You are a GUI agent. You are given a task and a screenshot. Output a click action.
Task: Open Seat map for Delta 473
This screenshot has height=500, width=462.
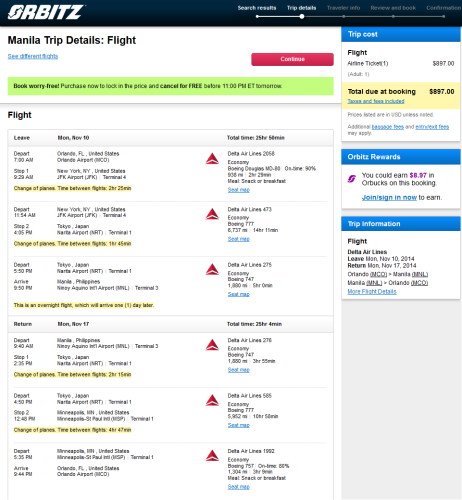coord(238,239)
